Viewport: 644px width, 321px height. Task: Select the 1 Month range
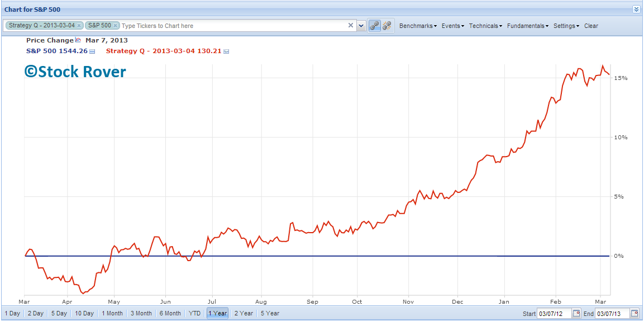(x=112, y=313)
